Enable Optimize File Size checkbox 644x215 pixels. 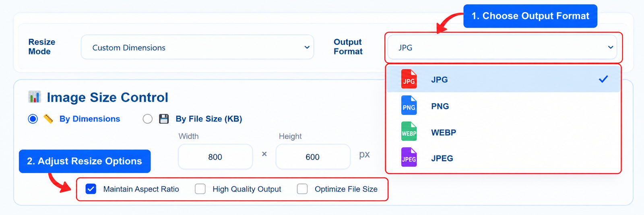302,189
